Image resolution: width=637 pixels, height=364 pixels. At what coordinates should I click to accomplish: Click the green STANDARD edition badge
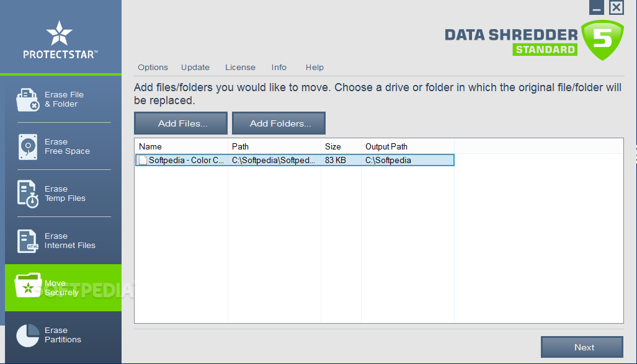(x=545, y=50)
